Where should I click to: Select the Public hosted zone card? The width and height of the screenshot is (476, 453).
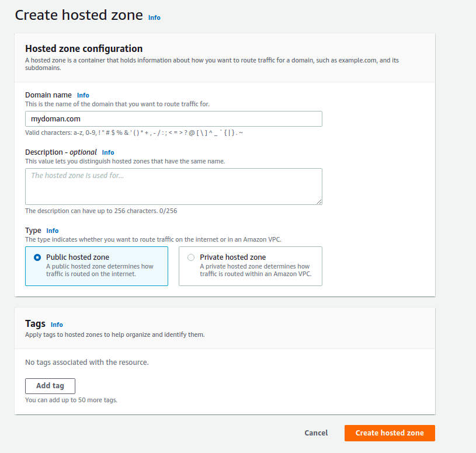click(x=96, y=266)
